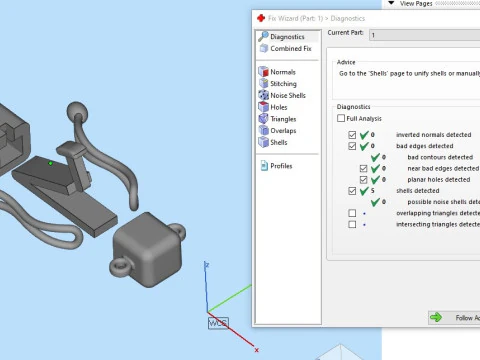
Task: Click the green point marker on the wedge part
Action: coord(50,163)
